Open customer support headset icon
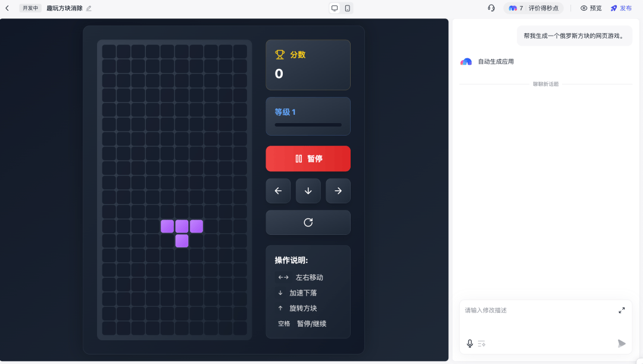The height and width of the screenshot is (364, 643). 491,8
